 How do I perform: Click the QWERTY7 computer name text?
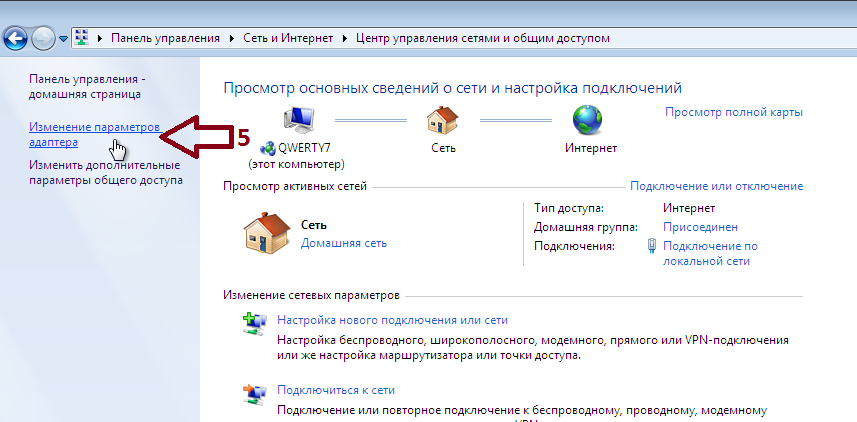click(x=304, y=148)
